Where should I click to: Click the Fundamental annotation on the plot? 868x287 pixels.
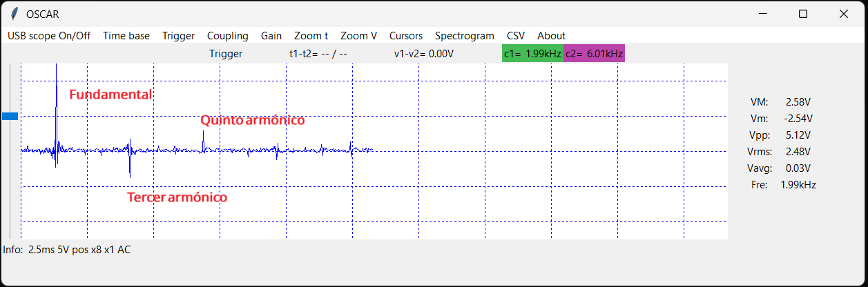click(110, 95)
